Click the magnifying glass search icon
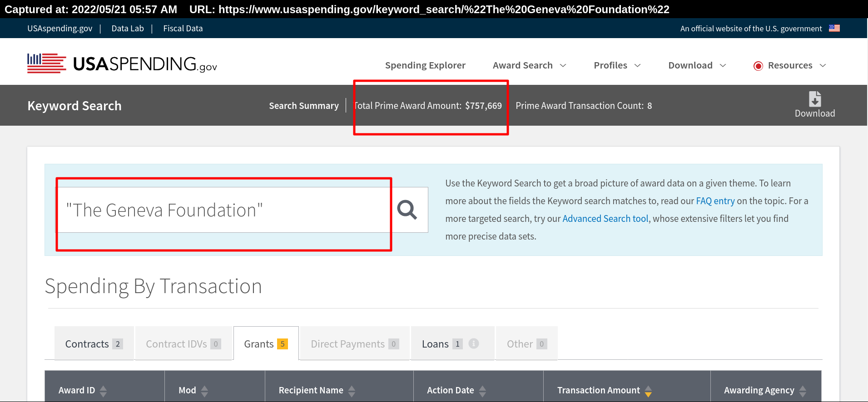868x402 pixels. [x=407, y=210]
